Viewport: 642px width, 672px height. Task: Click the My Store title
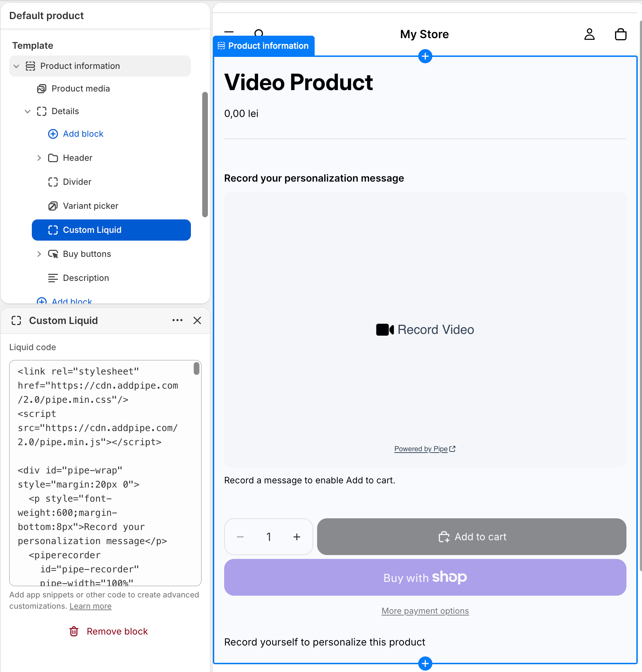click(x=425, y=34)
